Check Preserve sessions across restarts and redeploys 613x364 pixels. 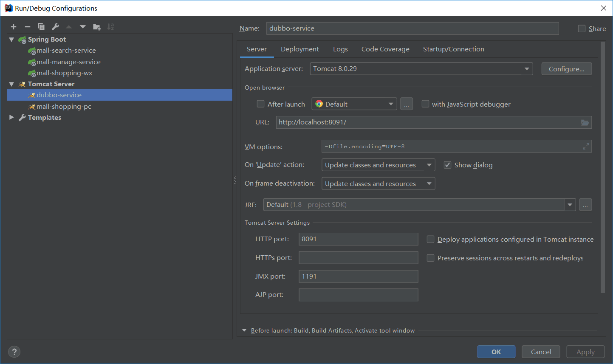(x=430, y=258)
